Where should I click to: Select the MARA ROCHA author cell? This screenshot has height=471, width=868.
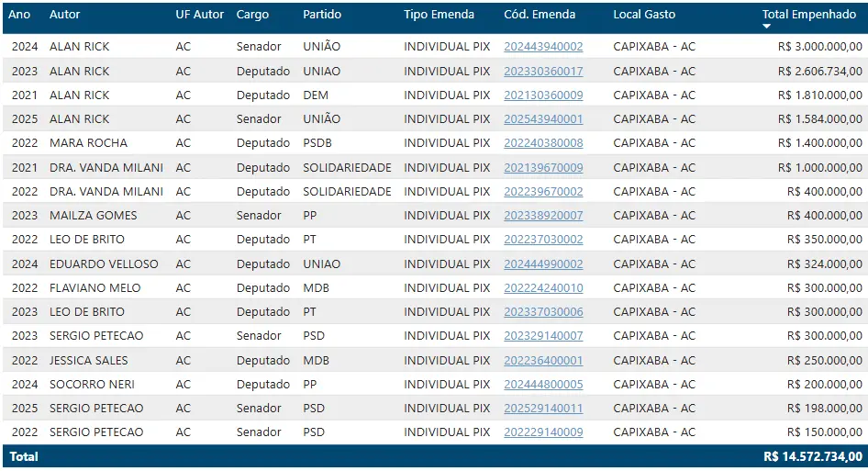pyautogui.click(x=88, y=143)
